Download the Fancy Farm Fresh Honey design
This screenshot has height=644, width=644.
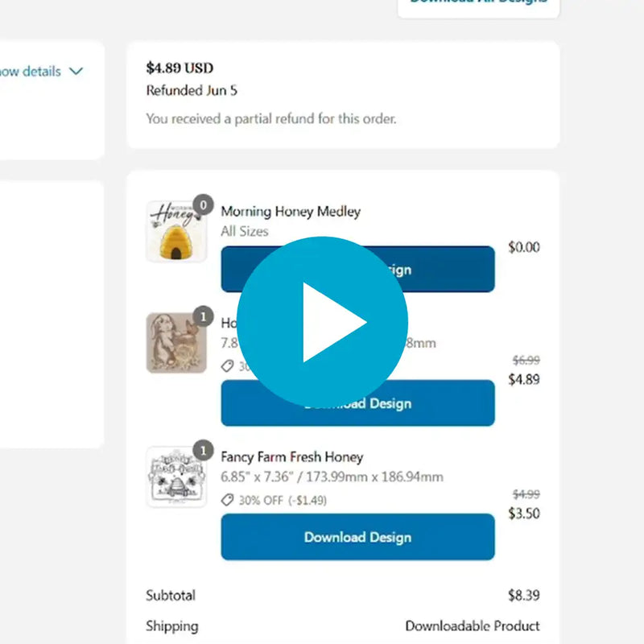point(357,537)
